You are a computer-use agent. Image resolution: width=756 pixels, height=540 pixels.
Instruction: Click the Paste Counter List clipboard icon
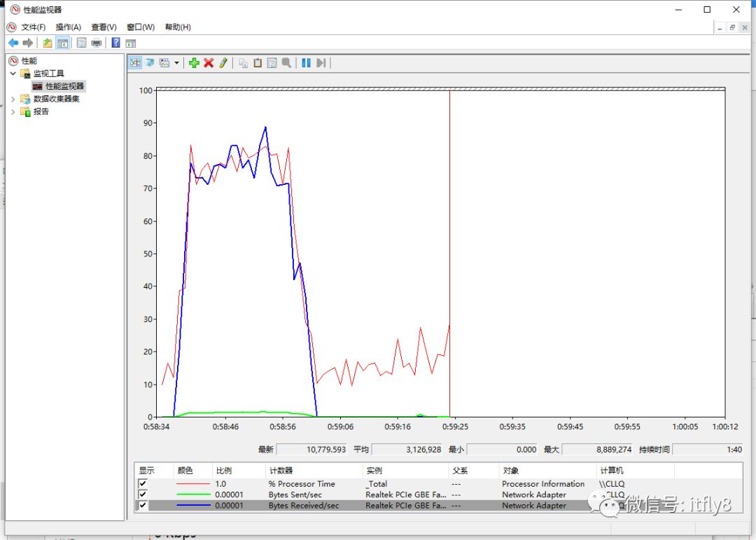[258, 63]
